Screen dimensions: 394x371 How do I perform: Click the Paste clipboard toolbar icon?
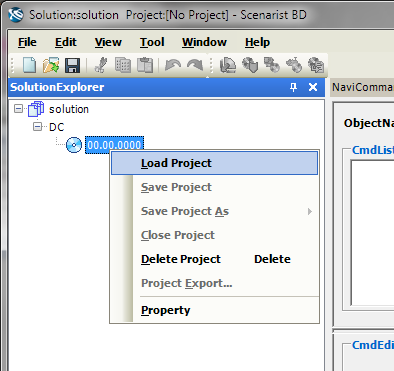[x=145, y=65]
